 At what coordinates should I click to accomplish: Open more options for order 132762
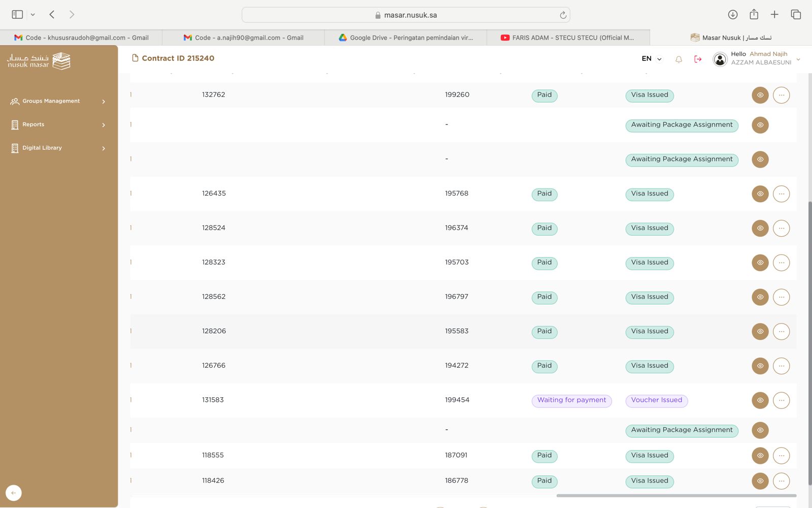tap(781, 95)
